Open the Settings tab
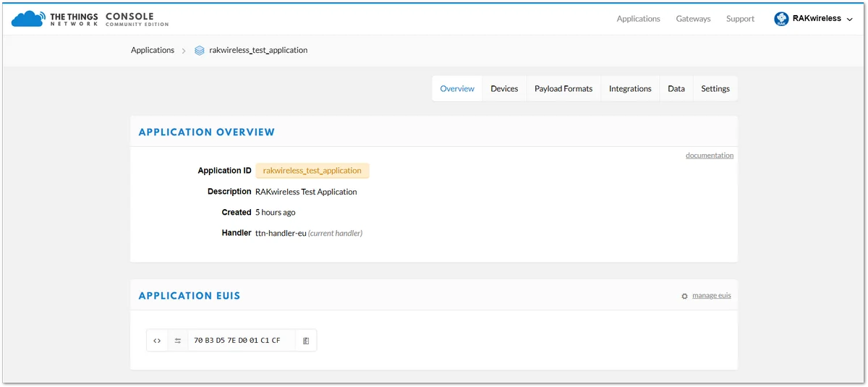 [x=715, y=89]
